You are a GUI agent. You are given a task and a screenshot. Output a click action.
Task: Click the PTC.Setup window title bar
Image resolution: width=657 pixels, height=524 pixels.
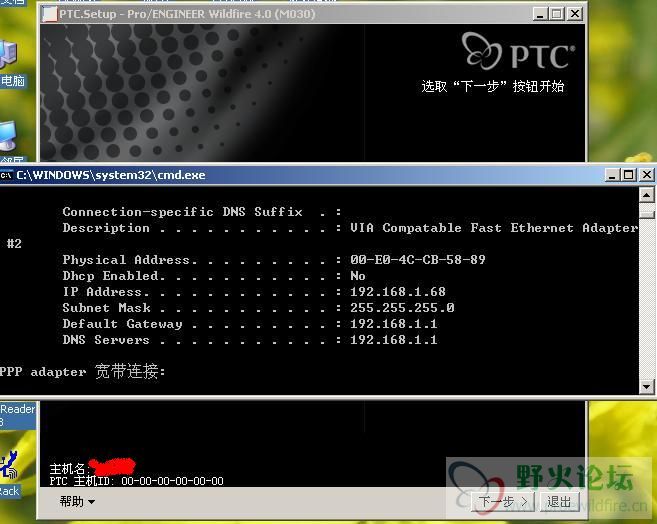pos(289,14)
